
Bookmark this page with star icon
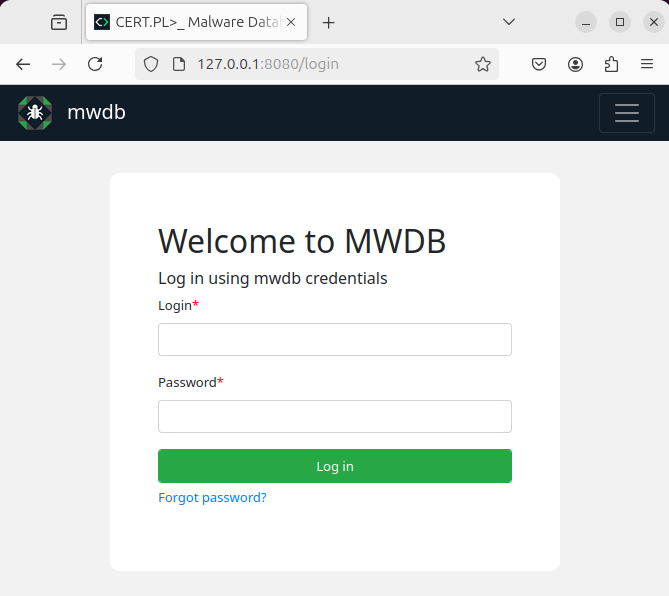[x=483, y=64]
